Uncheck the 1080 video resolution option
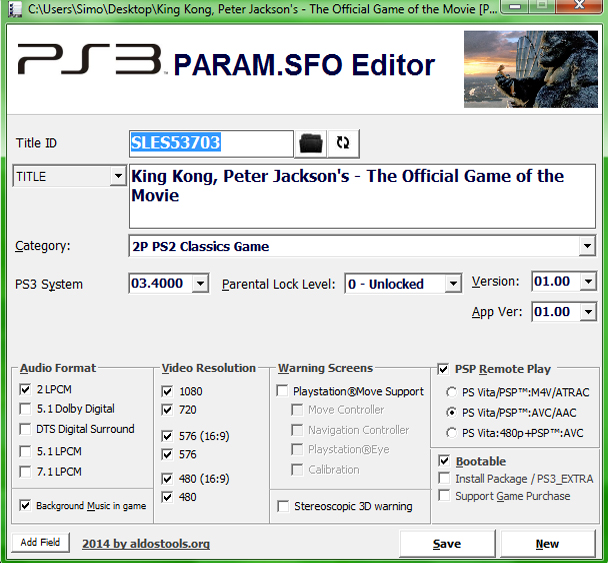 click(167, 391)
